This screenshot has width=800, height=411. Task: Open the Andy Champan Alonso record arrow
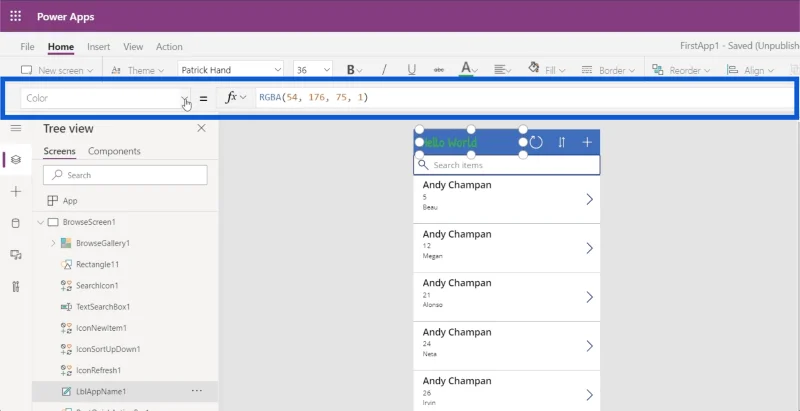(x=589, y=297)
